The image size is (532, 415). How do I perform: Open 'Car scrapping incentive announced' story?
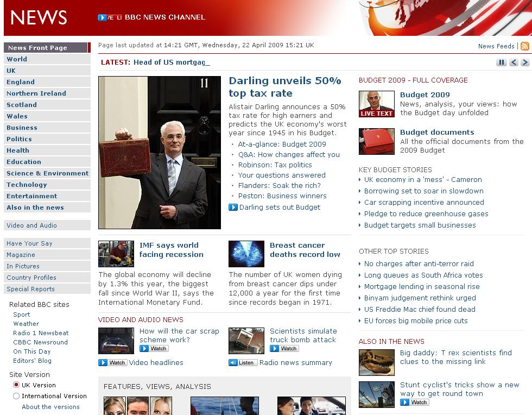point(424,203)
